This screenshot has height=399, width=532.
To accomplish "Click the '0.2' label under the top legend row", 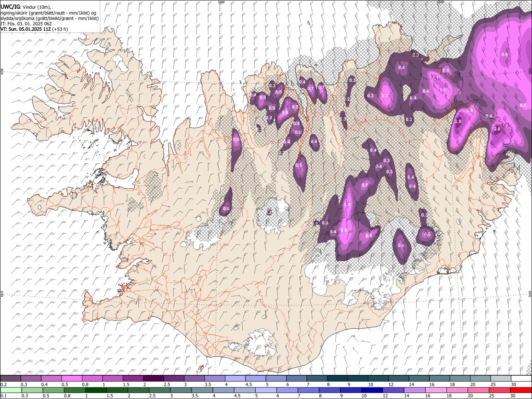I will [x=3, y=384].
